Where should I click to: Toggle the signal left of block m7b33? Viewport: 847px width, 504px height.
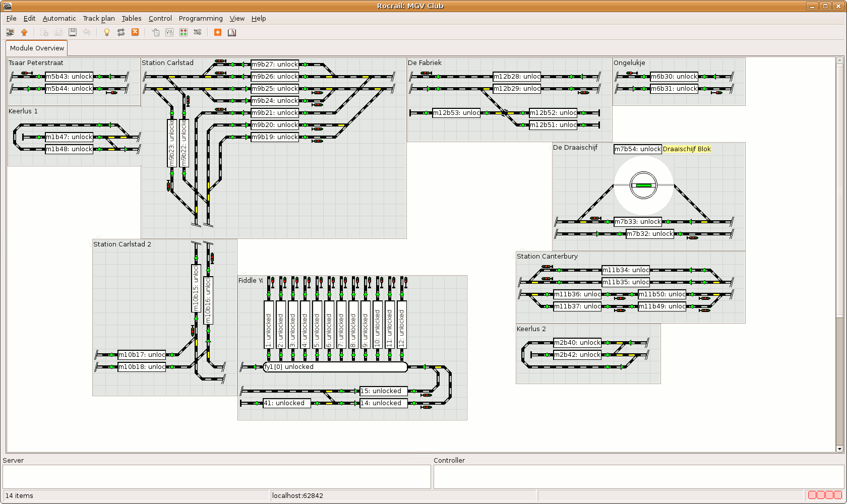click(x=595, y=218)
